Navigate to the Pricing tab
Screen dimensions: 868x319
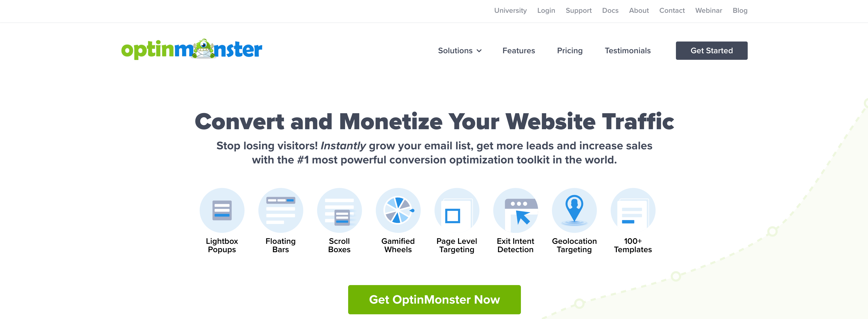click(570, 50)
